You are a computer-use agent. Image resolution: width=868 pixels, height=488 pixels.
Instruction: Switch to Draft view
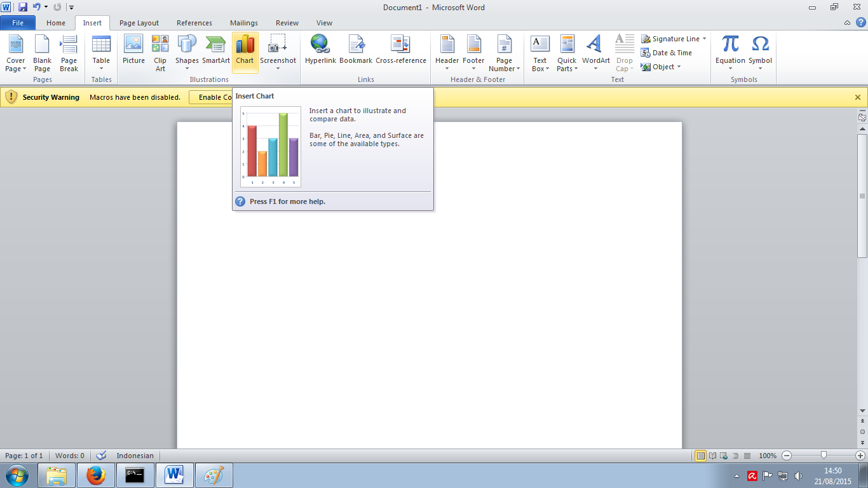tap(747, 456)
